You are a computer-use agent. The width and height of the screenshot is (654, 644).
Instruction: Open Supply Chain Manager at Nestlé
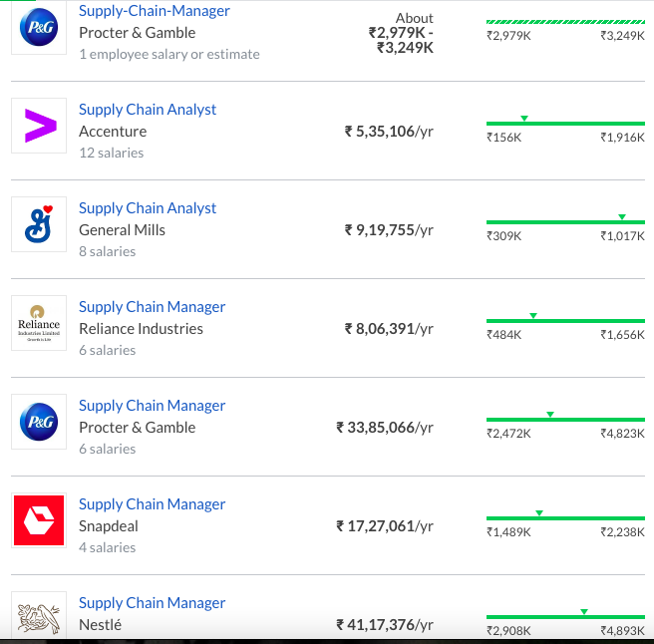[x=152, y=603]
